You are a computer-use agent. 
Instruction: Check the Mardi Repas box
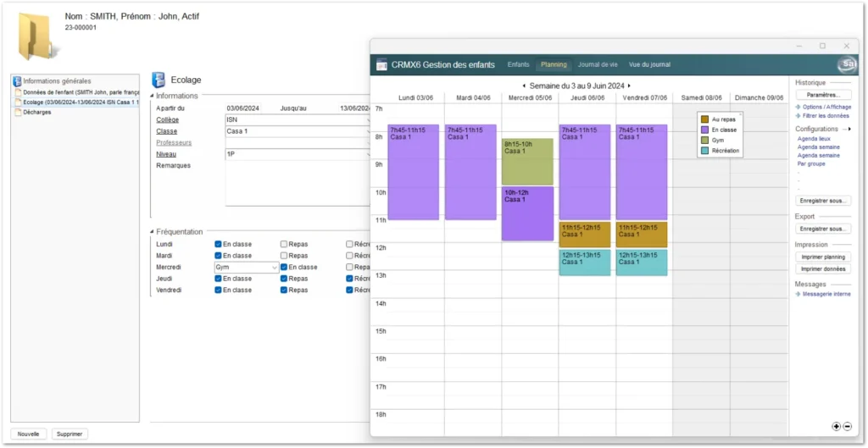point(284,256)
